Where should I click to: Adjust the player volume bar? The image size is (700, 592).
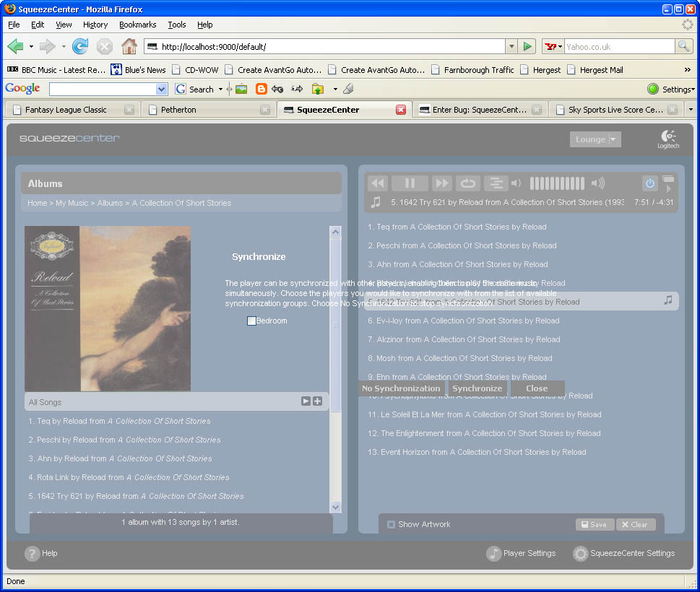click(x=557, y=183)
